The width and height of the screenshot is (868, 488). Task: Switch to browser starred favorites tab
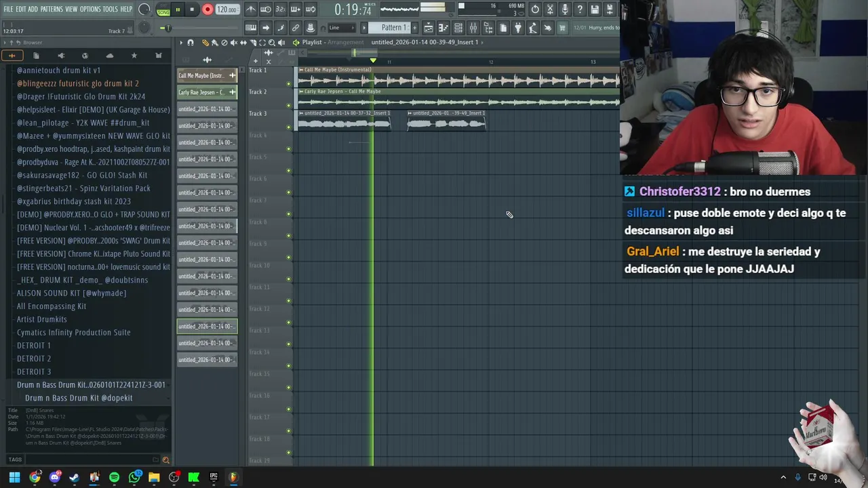(134, 56)
